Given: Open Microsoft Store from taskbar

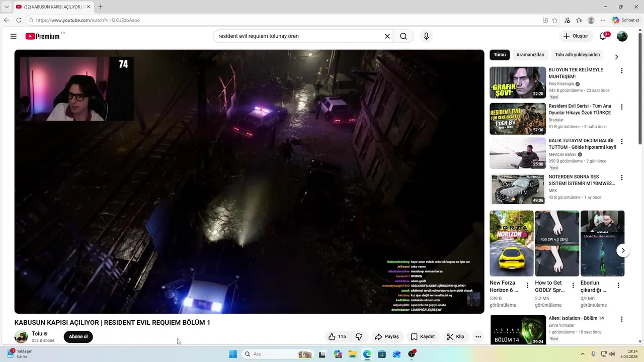Looking at the screenshot, I should pyautogui.click(x=382, y=354).
